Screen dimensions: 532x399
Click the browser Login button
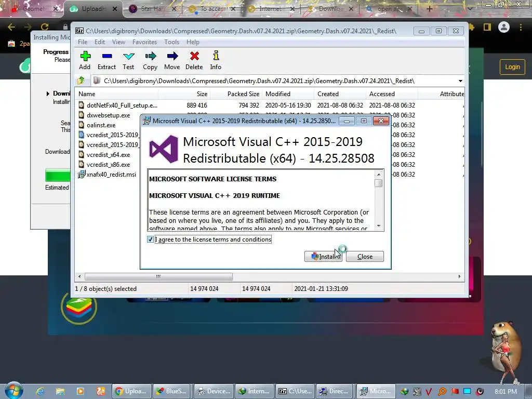512,67
